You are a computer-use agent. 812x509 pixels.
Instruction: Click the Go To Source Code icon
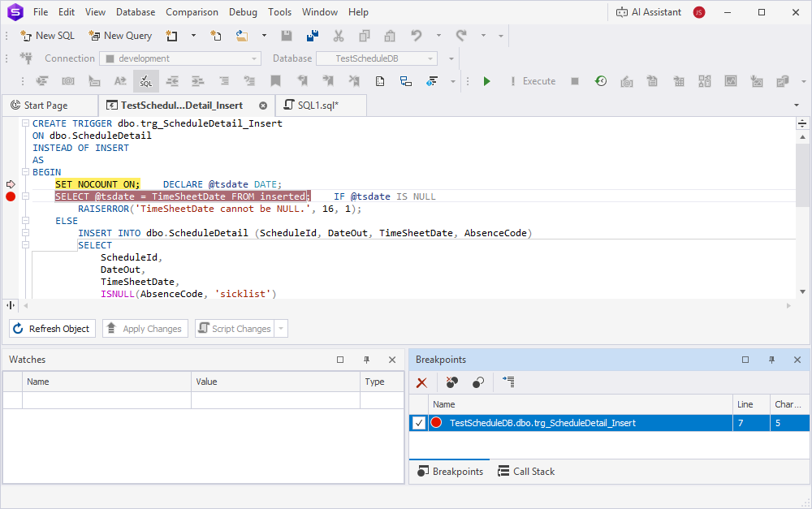508,382
